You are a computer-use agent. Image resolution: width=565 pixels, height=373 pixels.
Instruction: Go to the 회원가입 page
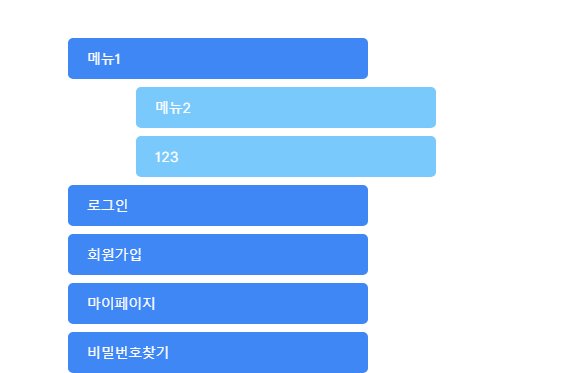(x=218, y=254)
